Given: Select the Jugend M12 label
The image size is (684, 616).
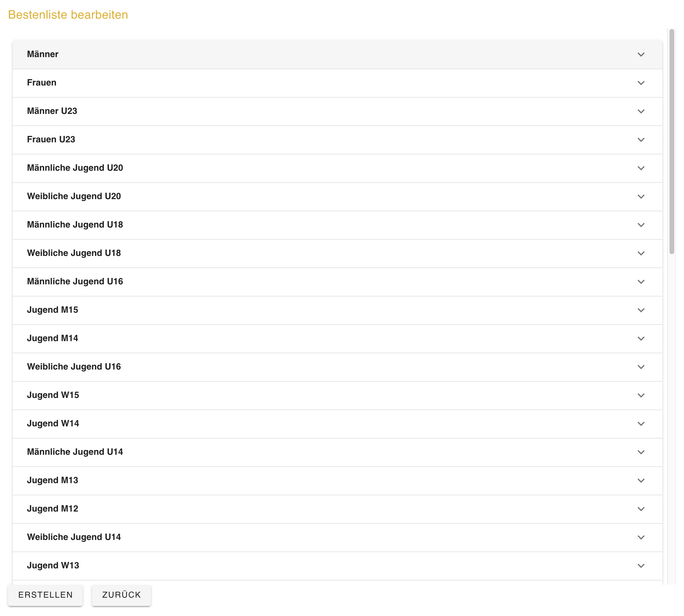Looking at the screenshot, I should pos(52,509).
